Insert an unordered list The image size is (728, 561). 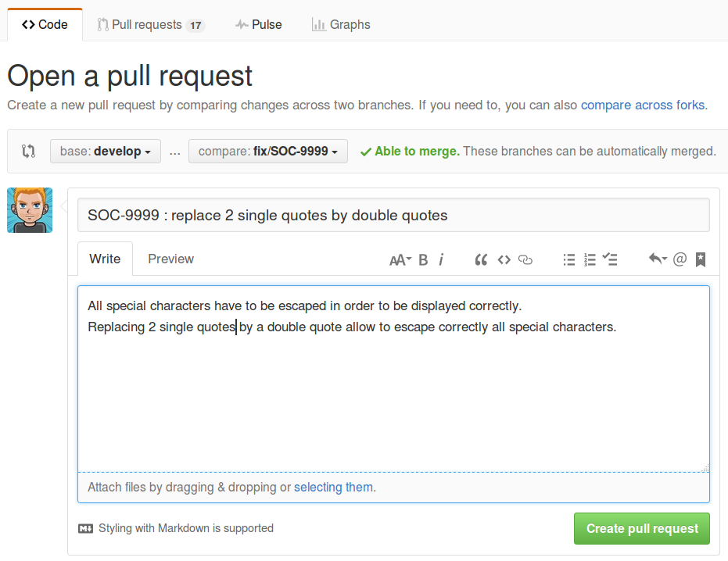pos(569,259)
